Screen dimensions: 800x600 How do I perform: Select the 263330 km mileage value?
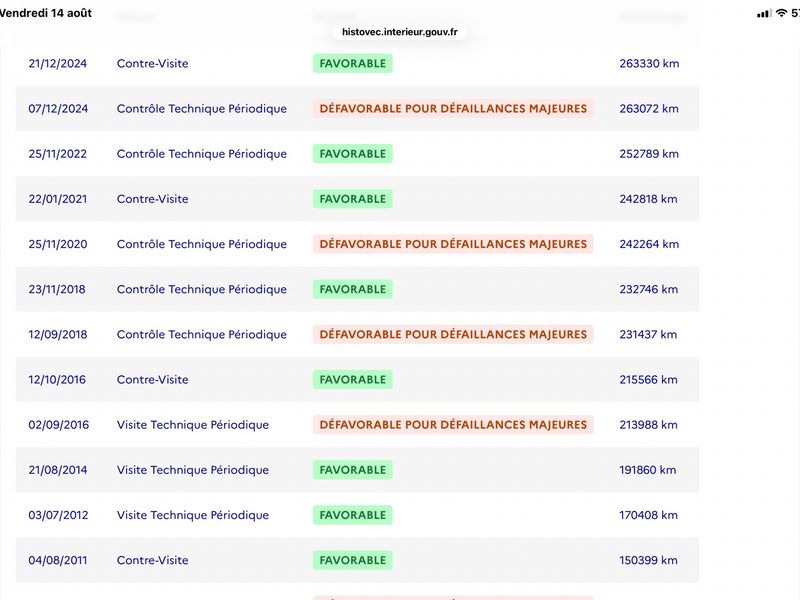649,63
